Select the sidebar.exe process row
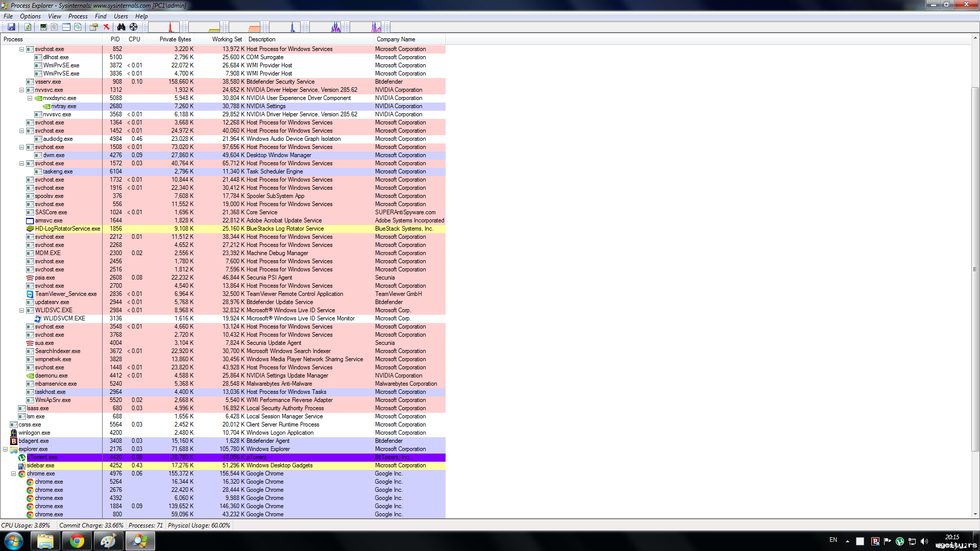The height and width of the screenshot is (551, 980). [41, 465]
